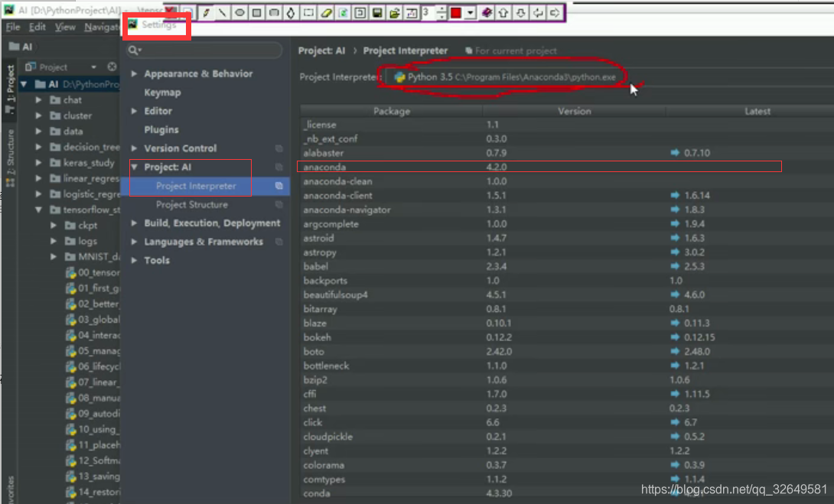Open Keymap settings page
834x504 pixels.
[162, 93]
